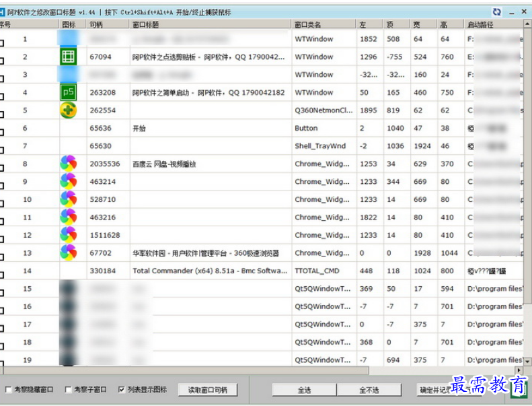Enable the 考察隐藏窗口 checkbox
The height and width of the screenshot is (406, 532).
(8, 390)
